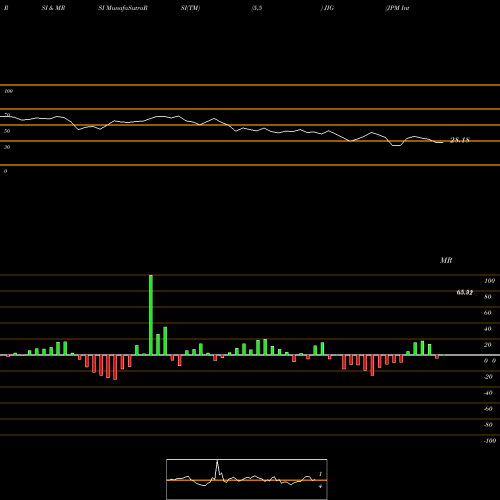This screenshot has height=500, width=500.
Task: Click the endpoint of the RSI line
Action: [x=443, y=142]
